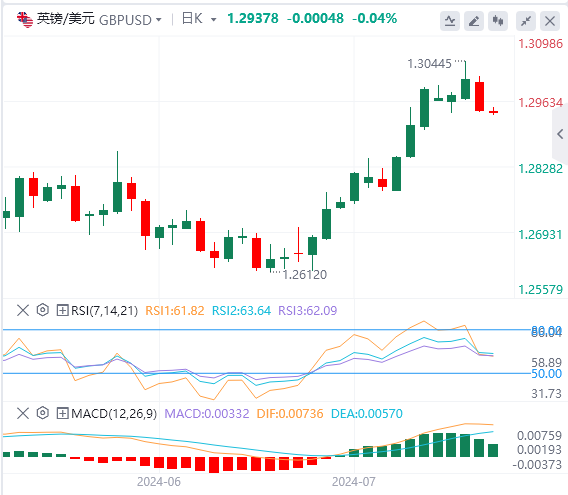Expand the RSI indicator pane
Viewport: 568px width, 495px height.
[x=62, y=311]
